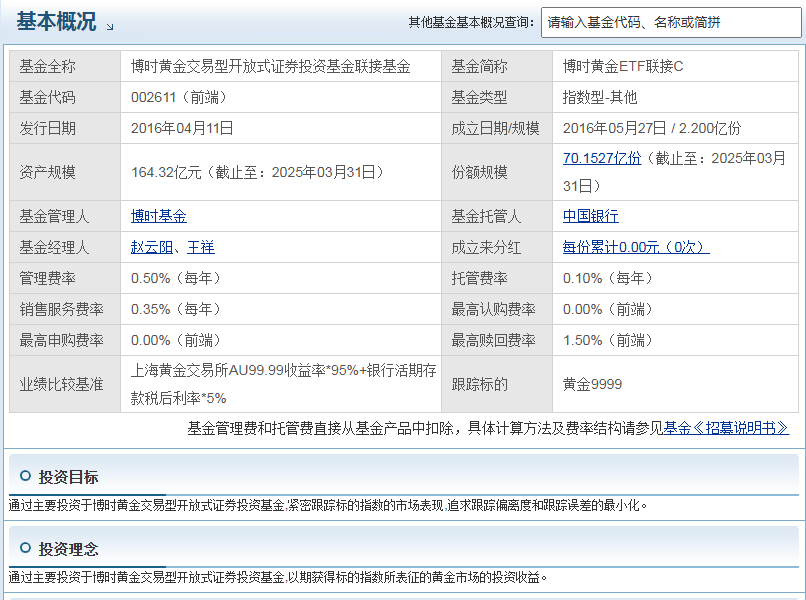Open fund manager 王祥 profile link
806x600 pixels.
click(200, 247)
